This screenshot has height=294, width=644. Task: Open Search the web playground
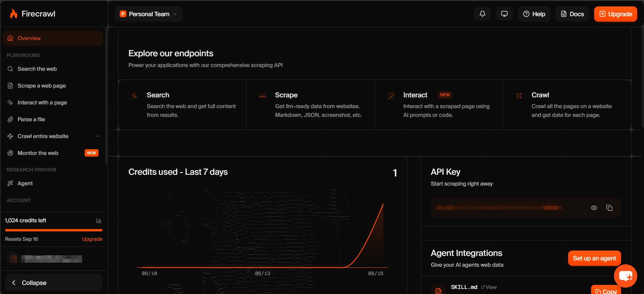(x=53, y=69)
